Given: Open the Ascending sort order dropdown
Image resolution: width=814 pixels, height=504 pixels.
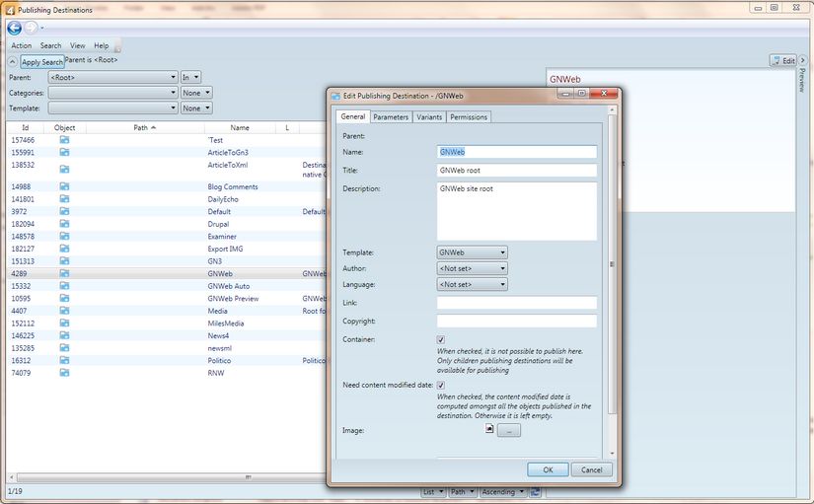Looking at the screenshot, I should click(x=502, y=491).
